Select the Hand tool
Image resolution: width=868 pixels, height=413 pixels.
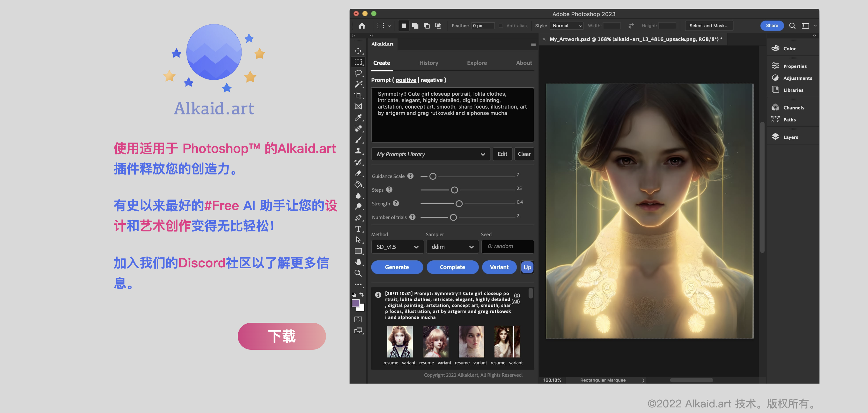click(x=358, y=262)
